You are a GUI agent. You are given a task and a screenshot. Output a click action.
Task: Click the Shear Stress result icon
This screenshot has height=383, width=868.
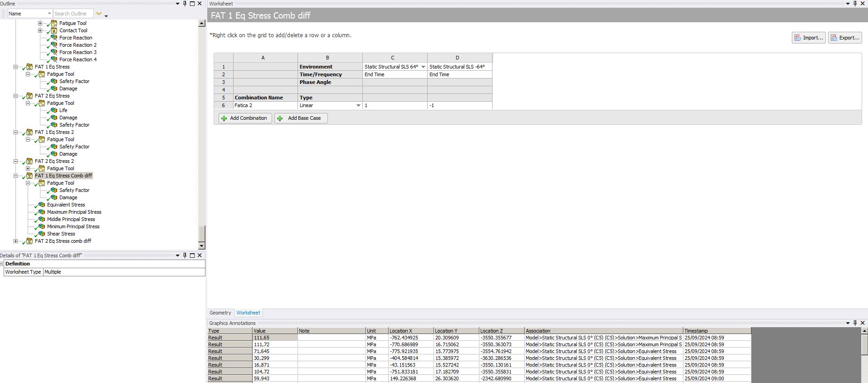pos(42,234)
